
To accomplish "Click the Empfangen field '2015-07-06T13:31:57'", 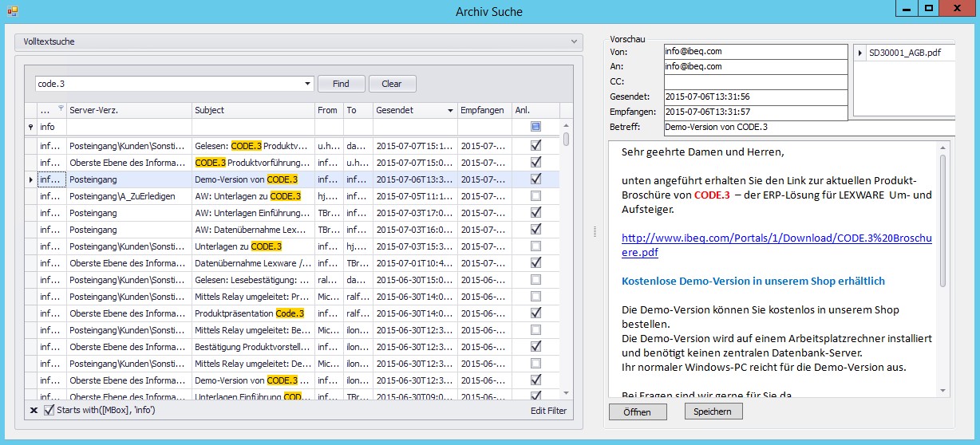I will tap(755, 112).
